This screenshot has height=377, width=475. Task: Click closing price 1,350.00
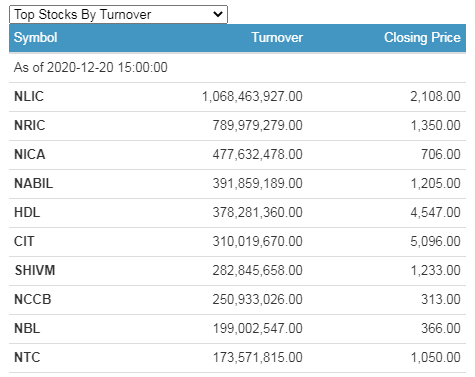(x=435, y=125)
